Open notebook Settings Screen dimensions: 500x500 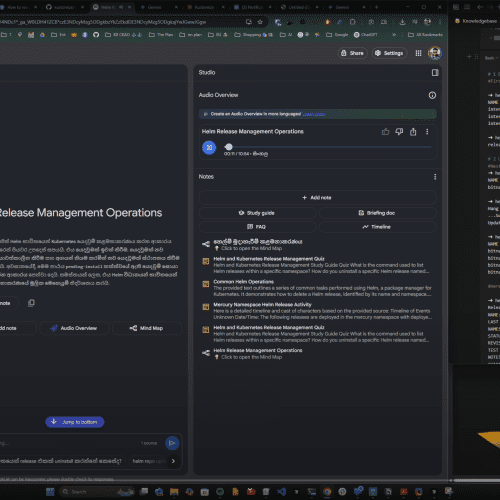[x=389, y=53]
